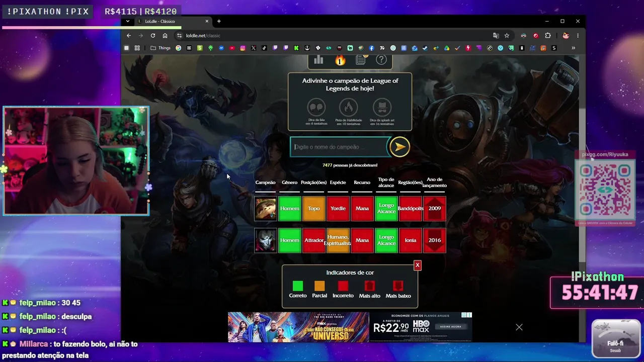Click the Topo position cell
The image size is (644, 362).
pos(314,209)
